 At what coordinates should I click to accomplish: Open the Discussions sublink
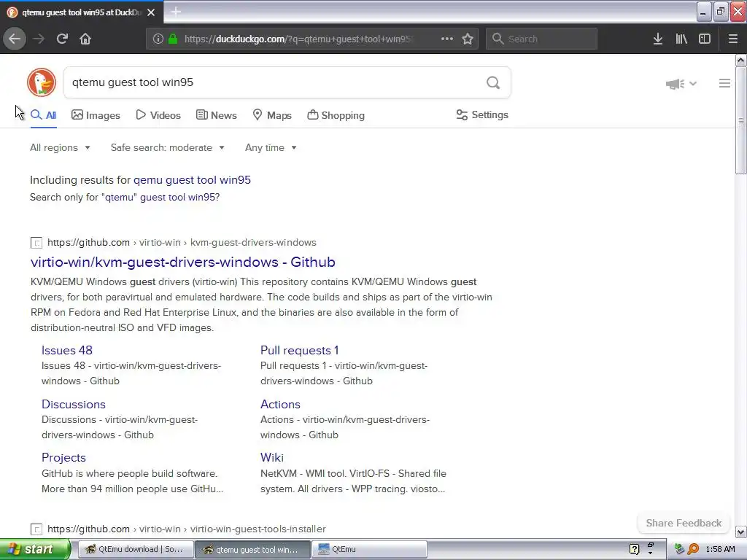74,404
